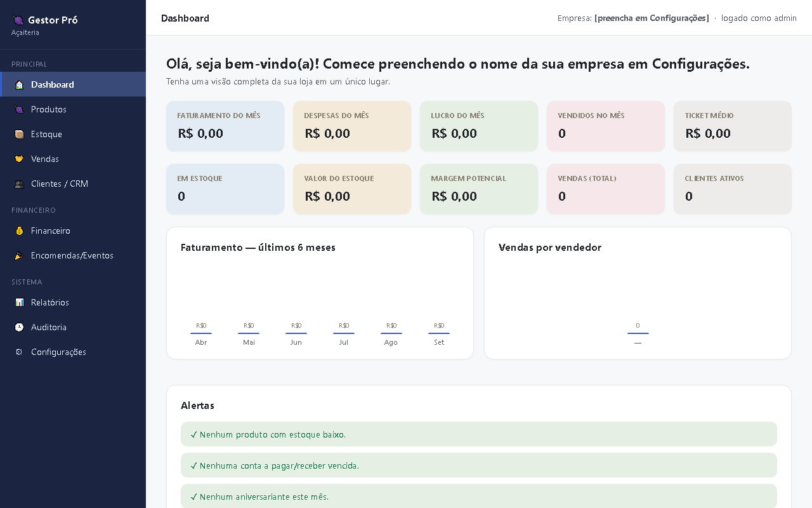Image resolution: width=812 pixels, height=508 pixels.
Task: Click the Vendas (Total) card
Action: (606, 189)
